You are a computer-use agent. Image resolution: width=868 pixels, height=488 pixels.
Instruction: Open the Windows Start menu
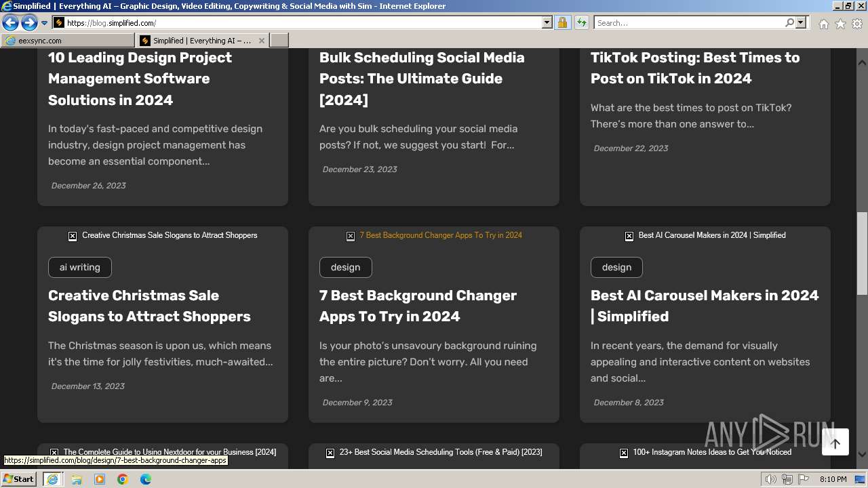click(18, 479)
